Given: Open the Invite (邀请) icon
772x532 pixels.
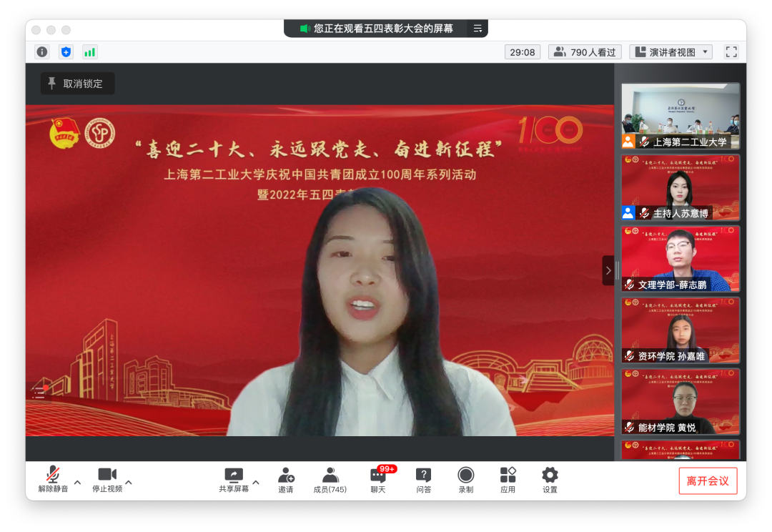Looking at the screenshot, I should click(286, 480).
